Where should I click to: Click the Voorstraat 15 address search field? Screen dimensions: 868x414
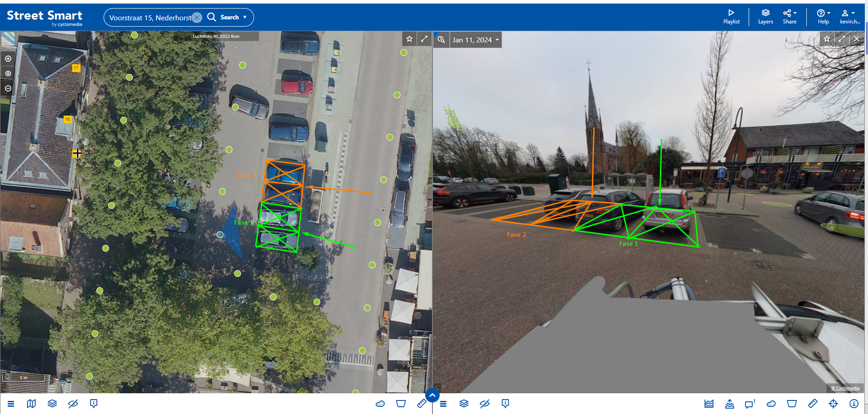pos(150,18)
